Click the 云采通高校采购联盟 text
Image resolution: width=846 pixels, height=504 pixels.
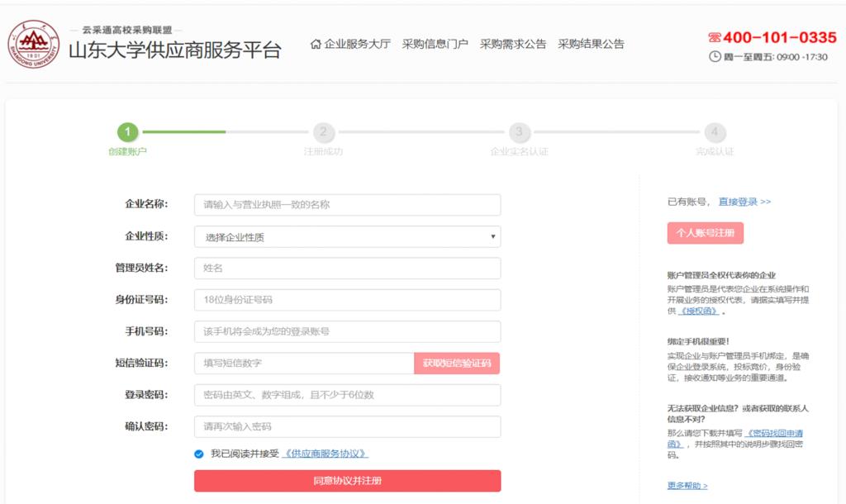point(126,31)
